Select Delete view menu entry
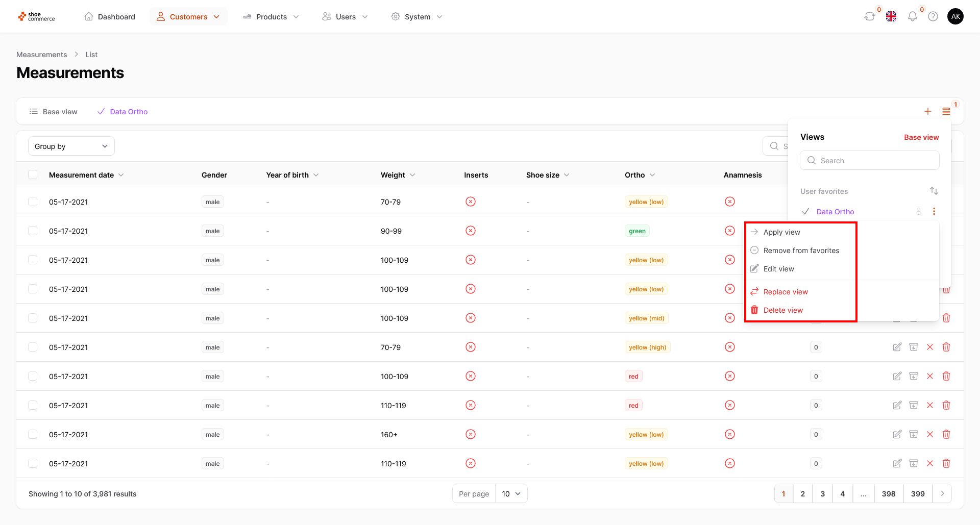 click(x=783, y=310)
